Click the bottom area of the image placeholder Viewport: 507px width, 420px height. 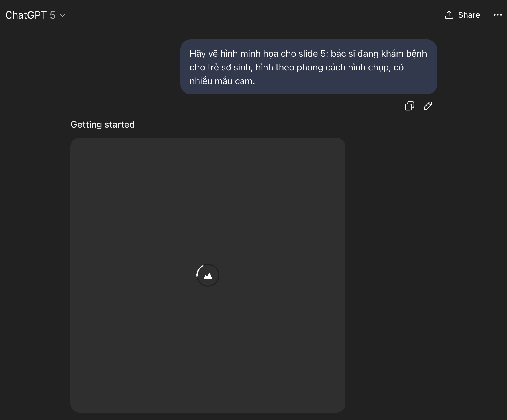208,395
